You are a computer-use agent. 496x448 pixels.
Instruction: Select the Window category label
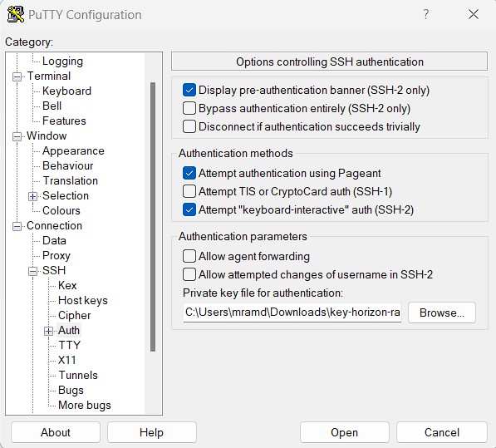point(47,135)
